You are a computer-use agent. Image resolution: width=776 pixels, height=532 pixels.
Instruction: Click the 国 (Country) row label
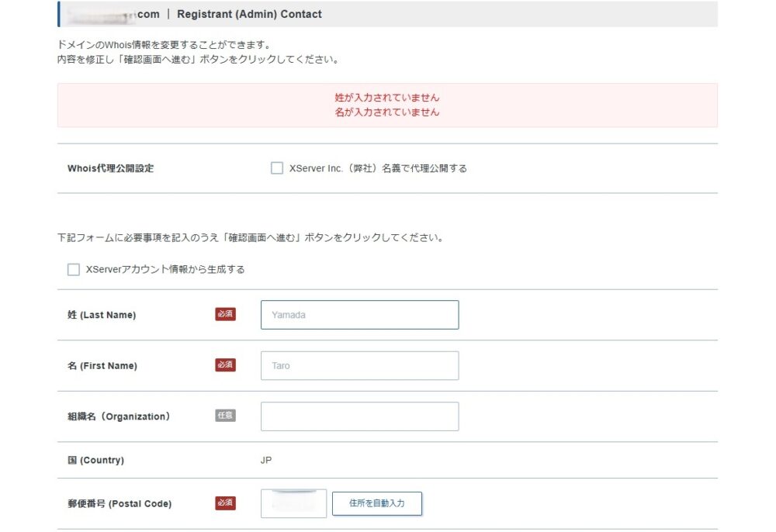click(95, 460)
